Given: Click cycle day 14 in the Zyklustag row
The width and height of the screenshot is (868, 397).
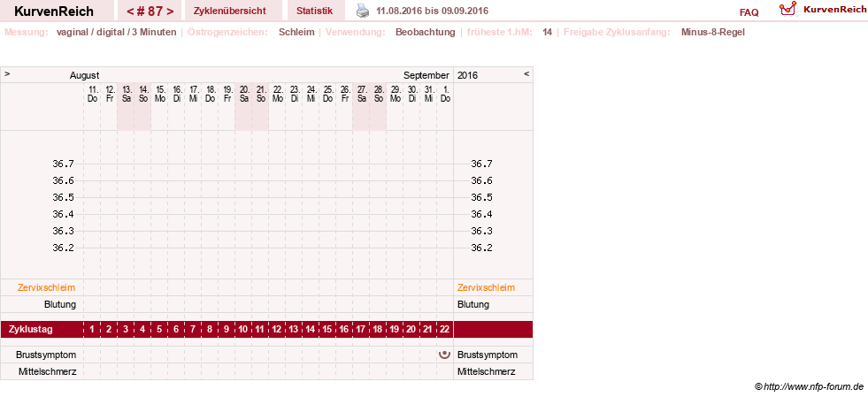Looking at the screenshot, I should (x=311, y=330).
